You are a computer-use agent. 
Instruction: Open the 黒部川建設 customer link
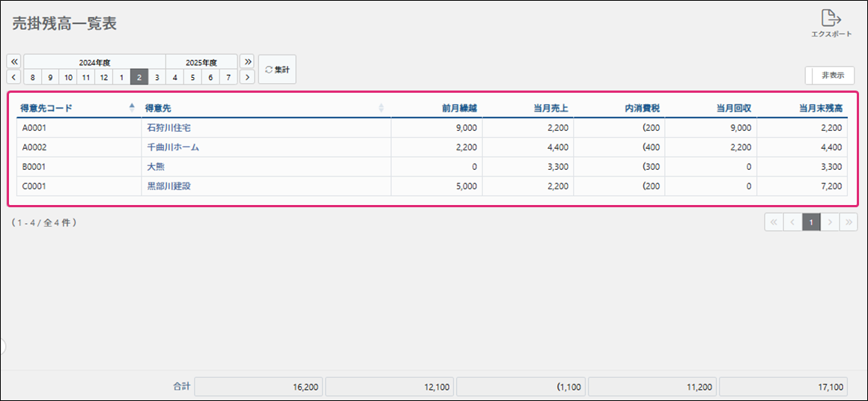click(169, 186)
